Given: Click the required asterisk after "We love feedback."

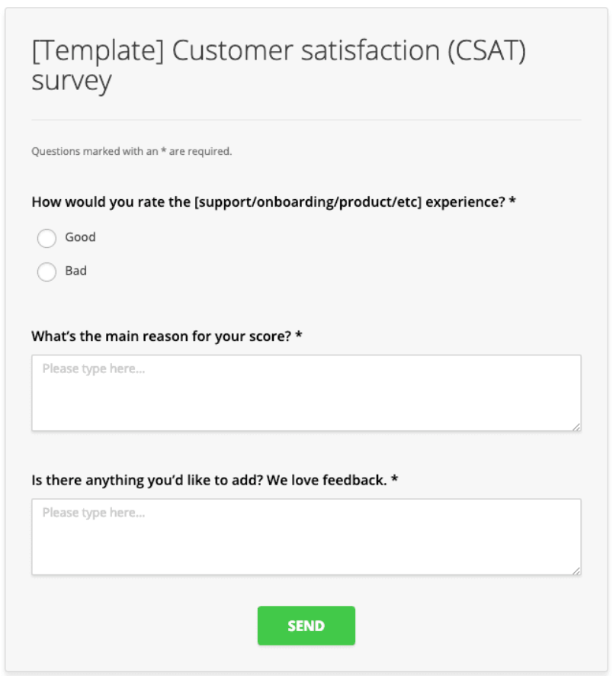Looking at the screenshot, I should tap(394, 479).
